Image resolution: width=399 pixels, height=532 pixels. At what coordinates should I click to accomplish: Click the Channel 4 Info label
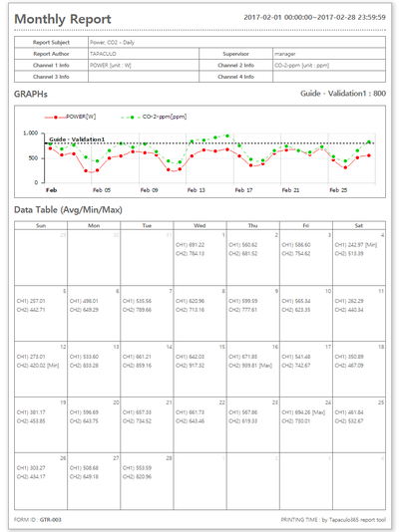click(x=236, y=77)
